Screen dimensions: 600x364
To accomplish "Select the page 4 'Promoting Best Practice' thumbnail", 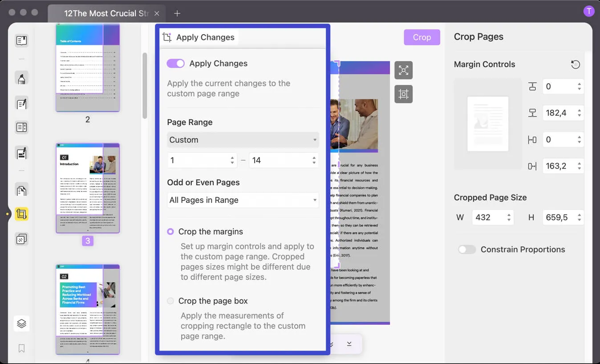I will click(x=88, y=309).
